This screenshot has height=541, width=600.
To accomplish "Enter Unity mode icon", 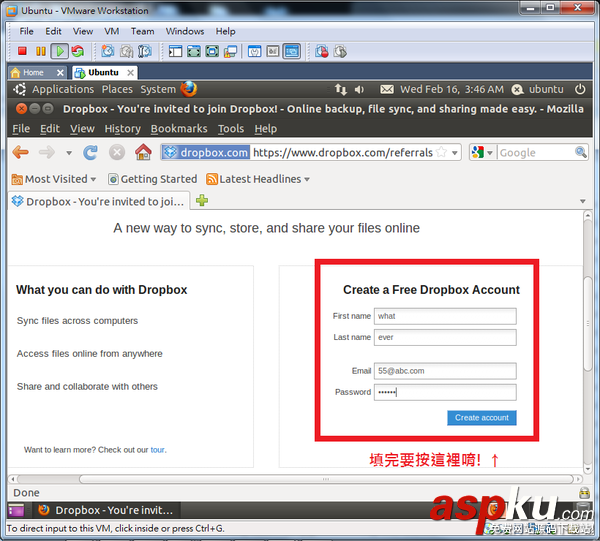I will pyautogui.click(x=230, y=51).
